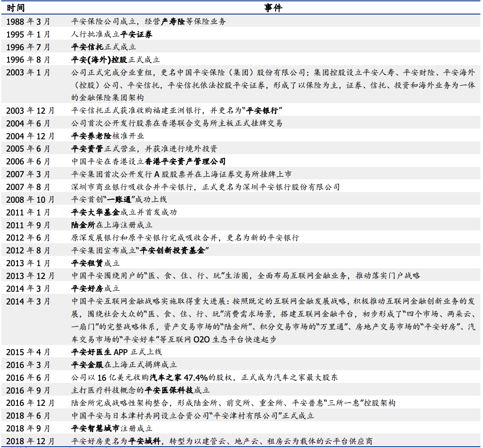
Task: Select the date cell 1996 年 7 月
Action: point(28,47)
